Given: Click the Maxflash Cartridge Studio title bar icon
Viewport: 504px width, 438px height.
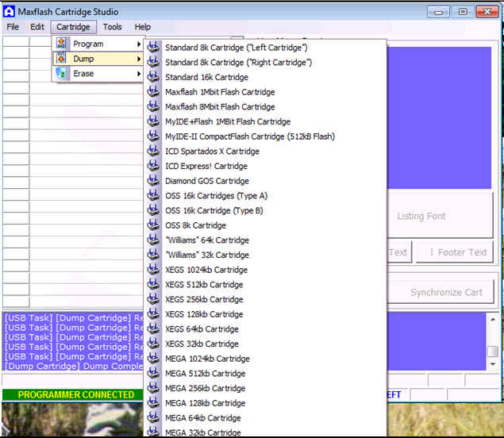Looking at the screenshot, I should [x=9, y=11].
